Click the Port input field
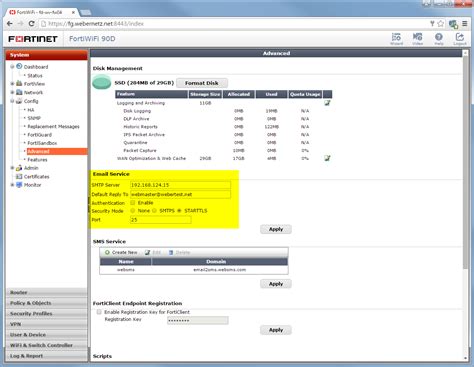Image resolution: width=474 pixels, height=367 pixels. pos(161,220)
